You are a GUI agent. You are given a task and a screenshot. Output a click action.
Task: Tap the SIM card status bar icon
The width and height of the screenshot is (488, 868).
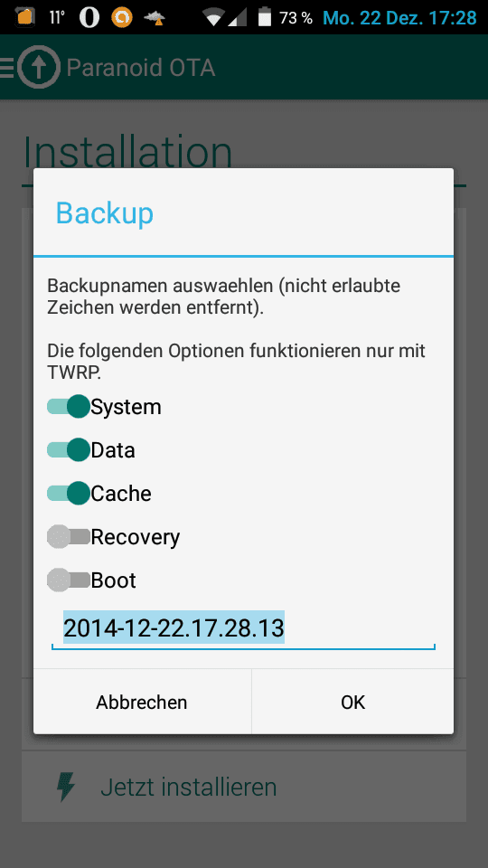[24, 17]
